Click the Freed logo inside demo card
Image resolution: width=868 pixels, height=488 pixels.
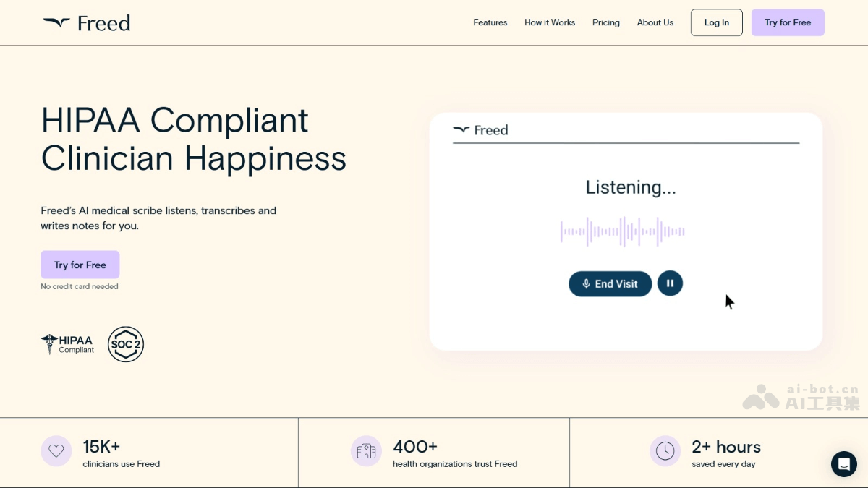[480, 130]
